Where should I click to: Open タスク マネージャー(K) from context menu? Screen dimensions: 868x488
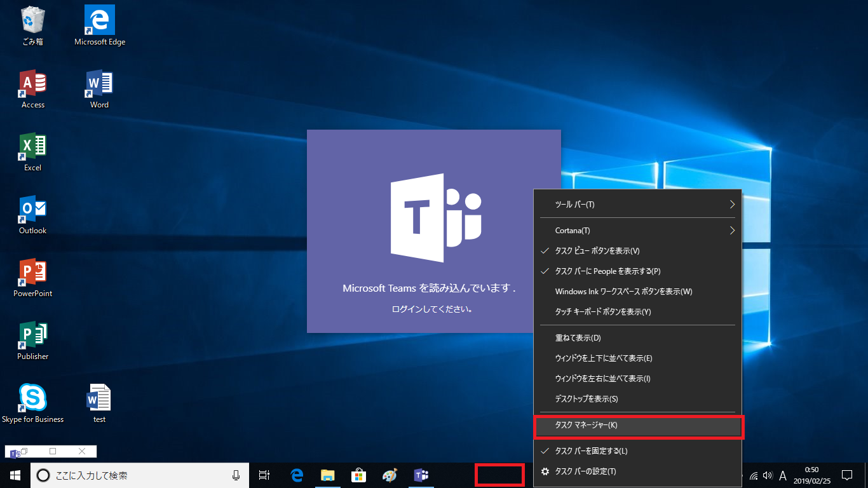click(637, 425)
